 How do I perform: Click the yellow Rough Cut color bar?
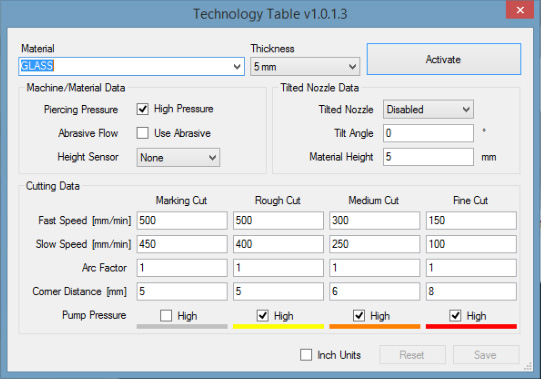pyautogui.click(x=278, y=326)
